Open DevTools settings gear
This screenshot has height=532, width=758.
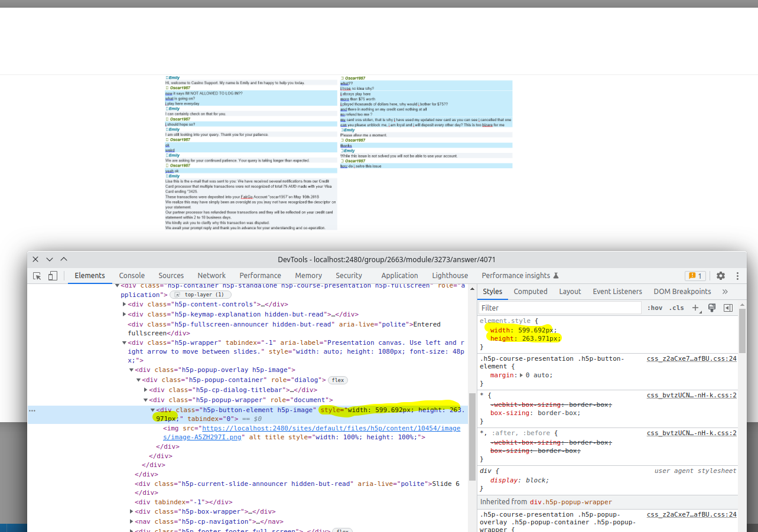click(721, 276)
